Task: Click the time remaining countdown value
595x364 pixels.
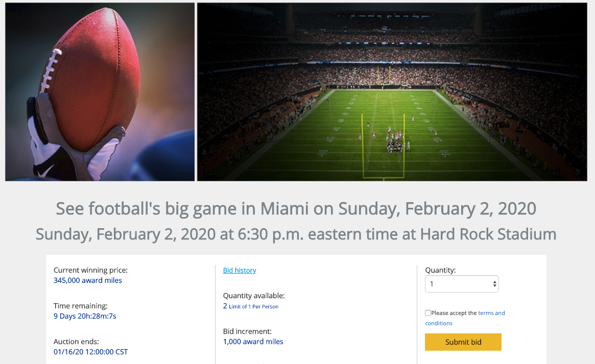Action: click(x=85, y=316)
